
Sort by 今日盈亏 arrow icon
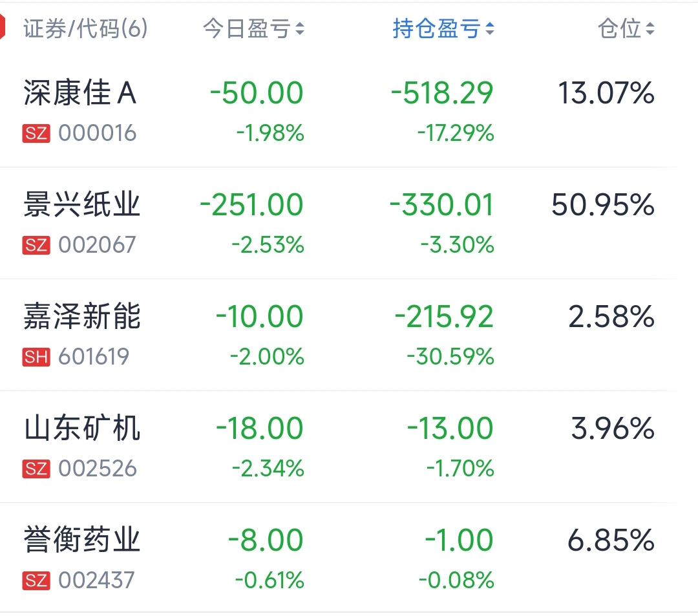tap(300, 29)
